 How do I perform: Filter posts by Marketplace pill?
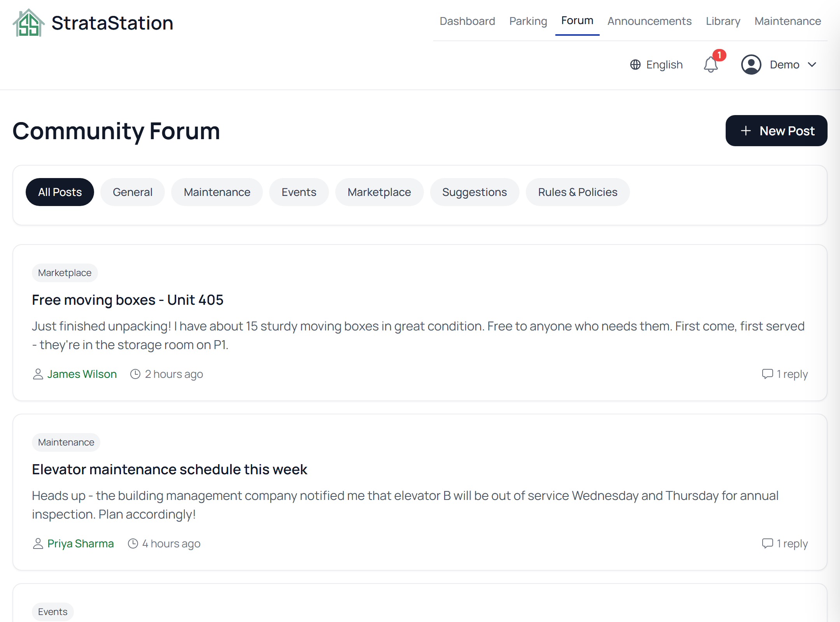coord(379,192)
